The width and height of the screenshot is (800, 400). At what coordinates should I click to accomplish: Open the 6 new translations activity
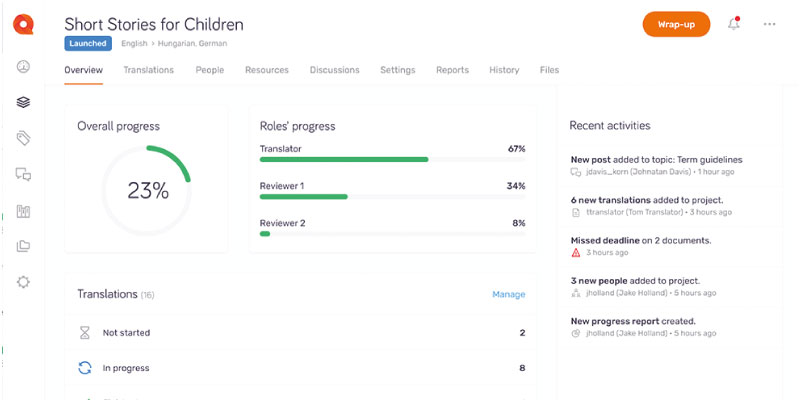point(672,206)
